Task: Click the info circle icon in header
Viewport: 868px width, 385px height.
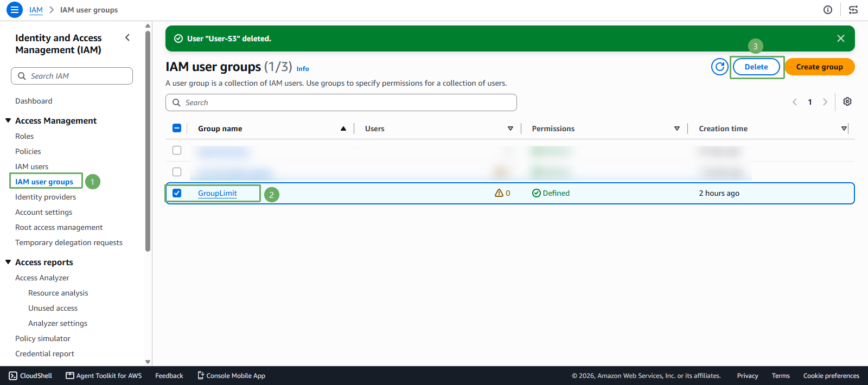Action: (828, 10)
